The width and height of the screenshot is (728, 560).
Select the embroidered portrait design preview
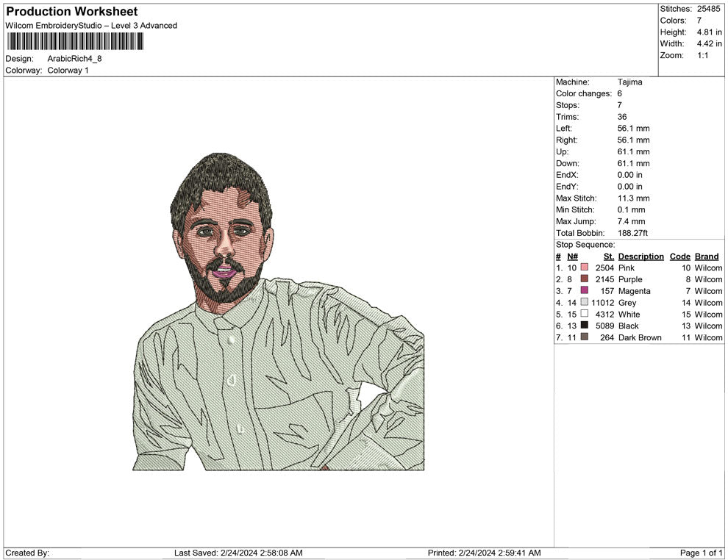coord(278,312)
